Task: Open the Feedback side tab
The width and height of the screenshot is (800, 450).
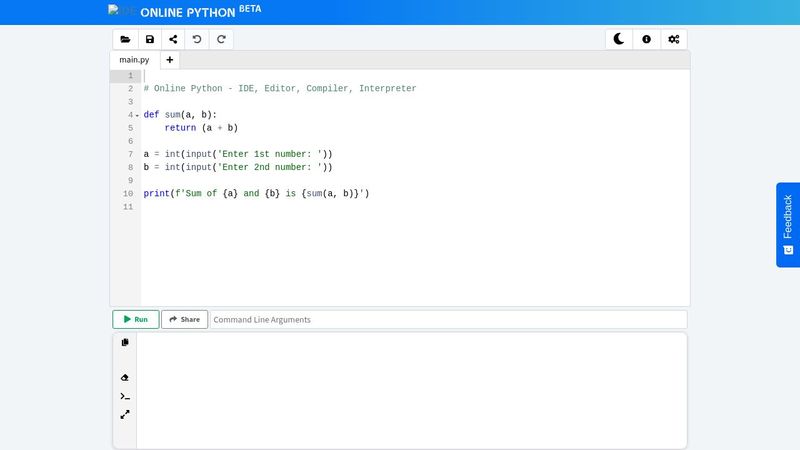Action: click(x=788, y=224)
